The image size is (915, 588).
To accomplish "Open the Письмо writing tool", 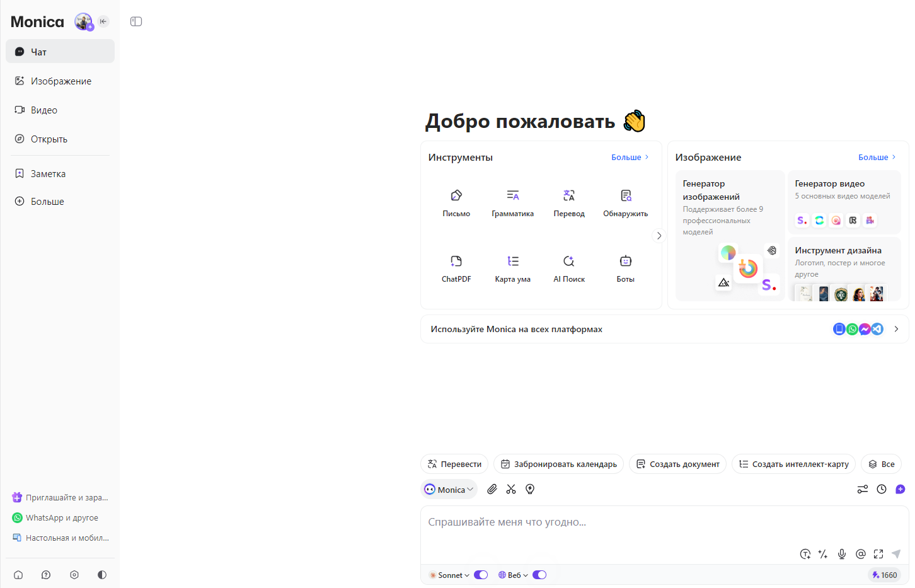I will 456,203.
